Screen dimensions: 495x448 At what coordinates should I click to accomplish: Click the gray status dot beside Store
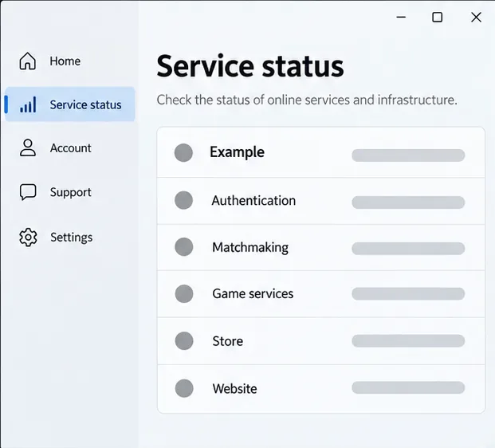coord(184,341)
